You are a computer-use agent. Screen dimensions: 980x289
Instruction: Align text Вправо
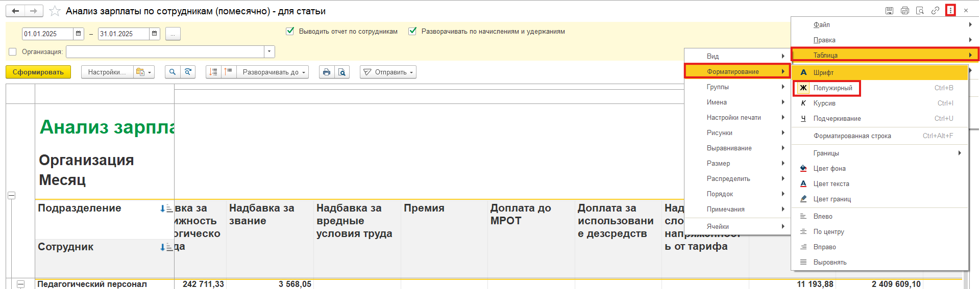(x=880, y=247)
